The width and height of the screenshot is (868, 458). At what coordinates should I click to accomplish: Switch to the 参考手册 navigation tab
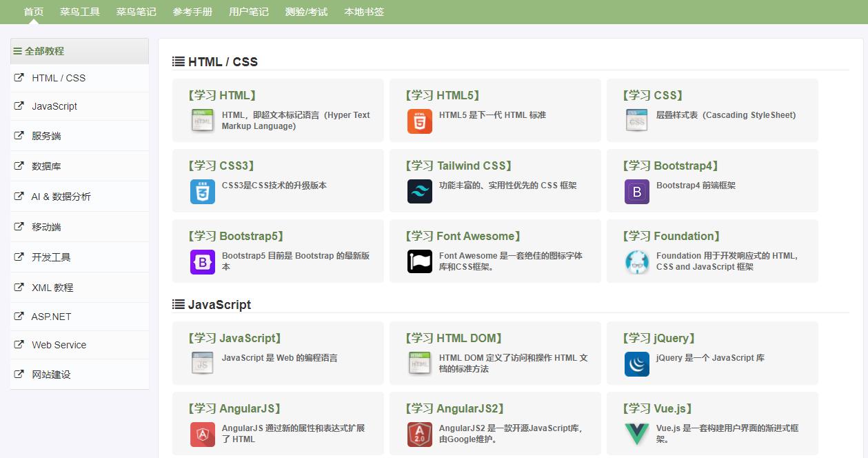(x=192, y=12)
